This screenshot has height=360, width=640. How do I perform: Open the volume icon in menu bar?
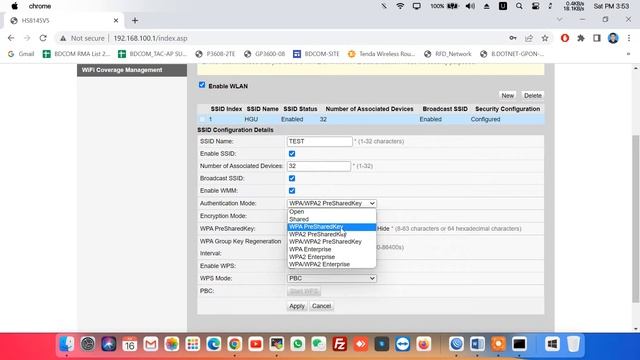(470, 6)
